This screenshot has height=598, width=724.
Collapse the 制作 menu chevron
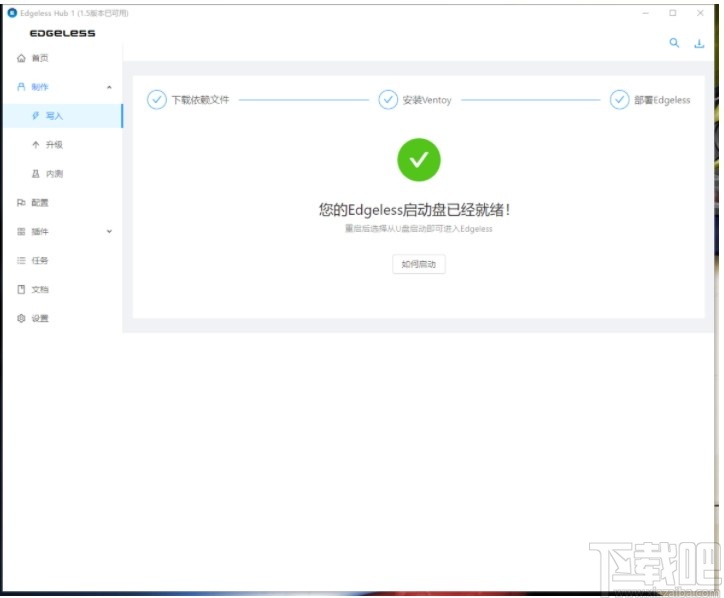tap(109, 87)
